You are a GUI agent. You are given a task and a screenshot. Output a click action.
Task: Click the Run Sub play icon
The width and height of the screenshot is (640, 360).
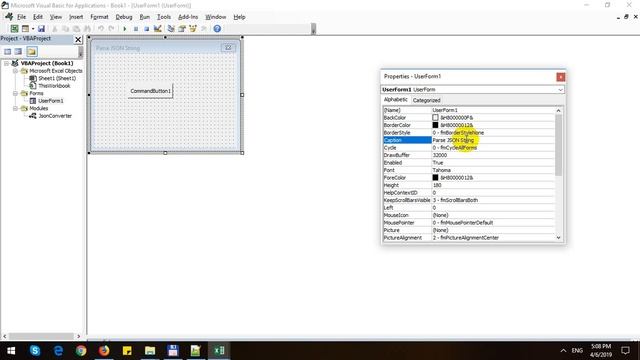tap(124, 29)
